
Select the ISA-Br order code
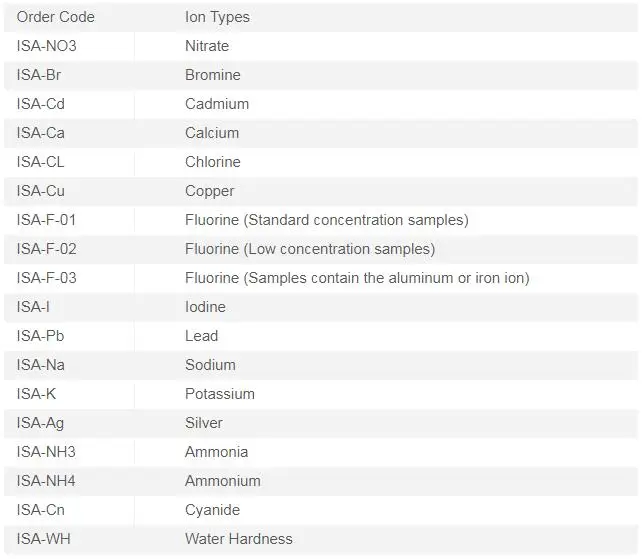click(x=39, y=75)
